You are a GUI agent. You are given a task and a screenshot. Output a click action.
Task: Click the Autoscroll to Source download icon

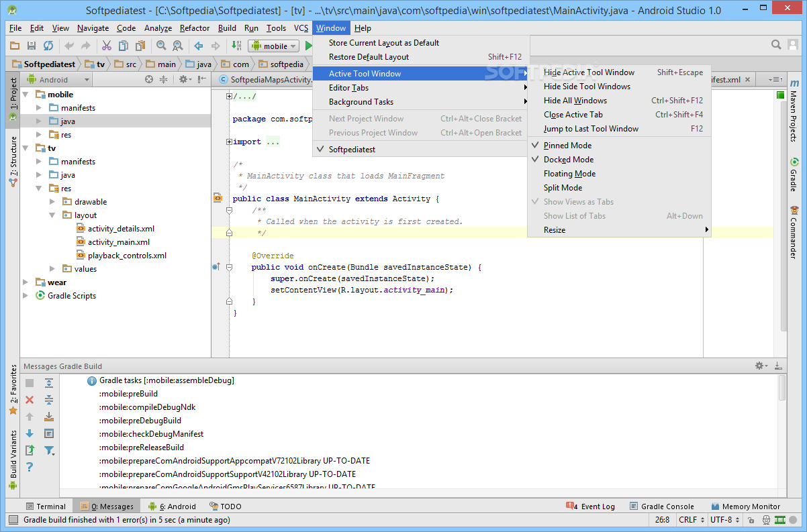coord(49,417)
